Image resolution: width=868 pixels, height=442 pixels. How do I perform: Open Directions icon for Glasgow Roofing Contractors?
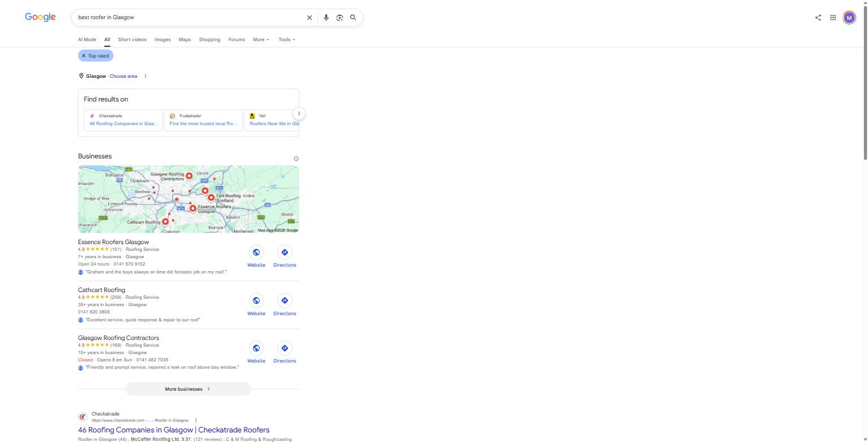[284, 348]
